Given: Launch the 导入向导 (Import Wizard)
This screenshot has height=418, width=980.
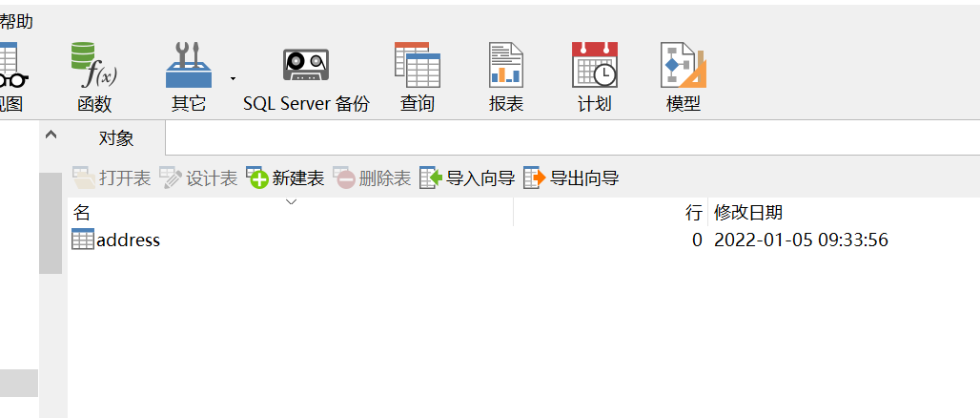Looking at the screenshot, I should [x=467, y=178].
